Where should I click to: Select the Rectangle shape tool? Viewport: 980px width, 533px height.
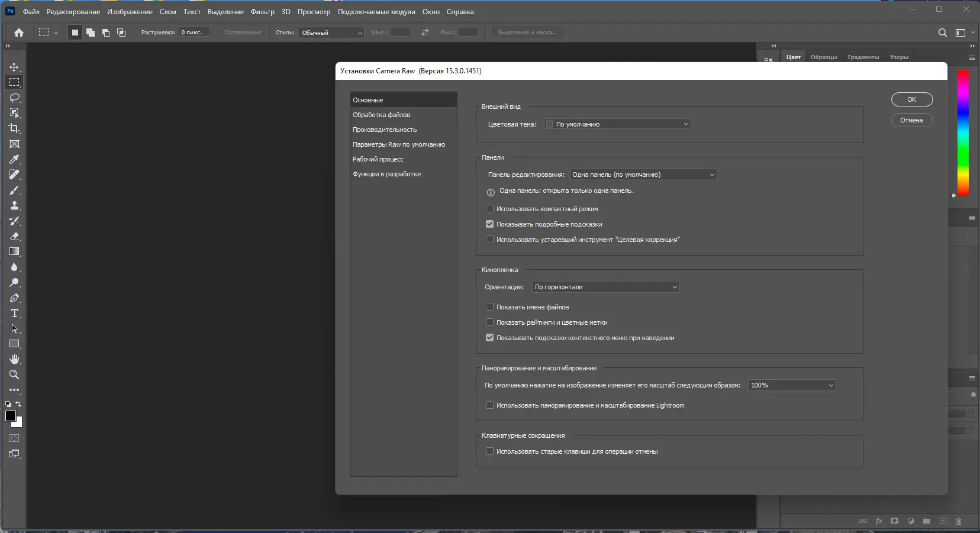pyautogui.click(x=14, y=344)
